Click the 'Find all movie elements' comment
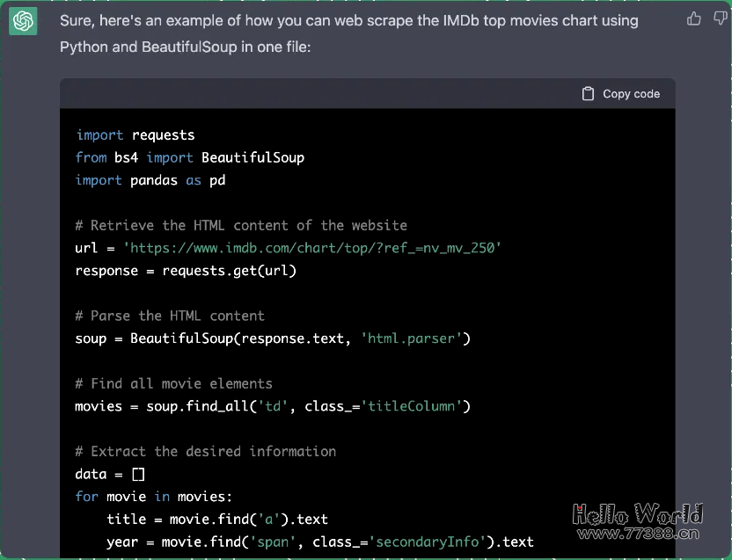 click(x=173, y=383)
